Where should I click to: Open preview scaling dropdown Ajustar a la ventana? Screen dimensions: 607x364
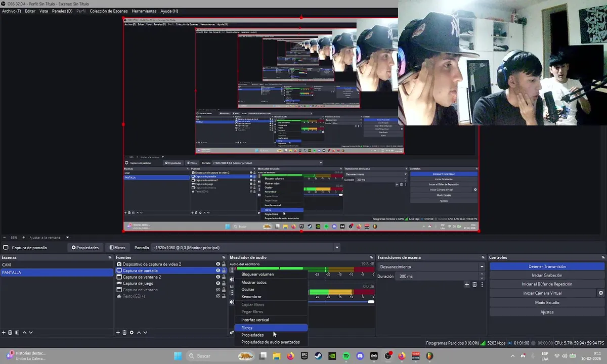click(x=49, y=238)
